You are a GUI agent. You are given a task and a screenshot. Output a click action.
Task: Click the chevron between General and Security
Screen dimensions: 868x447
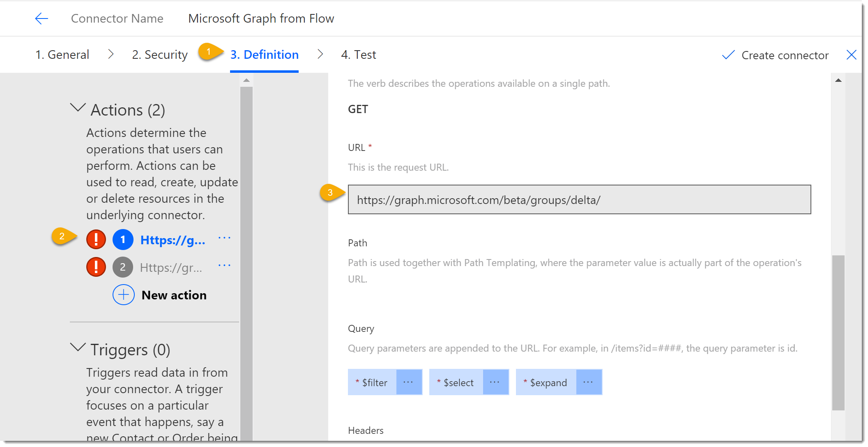pos(111,54)
